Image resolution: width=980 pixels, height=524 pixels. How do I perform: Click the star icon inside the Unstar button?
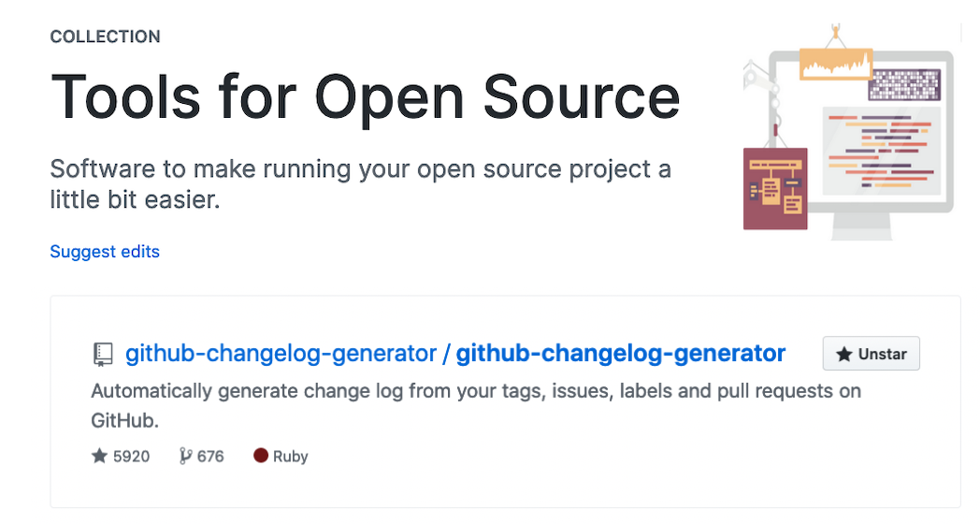click(843, 355)
